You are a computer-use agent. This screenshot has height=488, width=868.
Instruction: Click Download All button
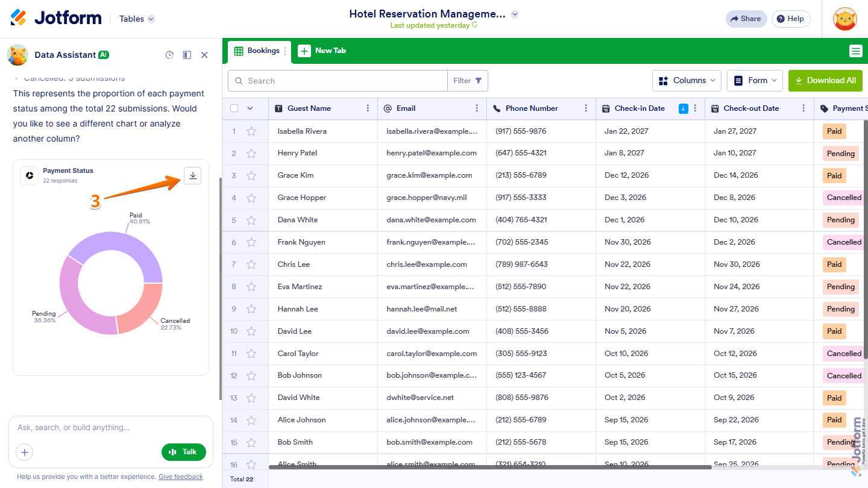pyautogui.click(x=825, y=81)
